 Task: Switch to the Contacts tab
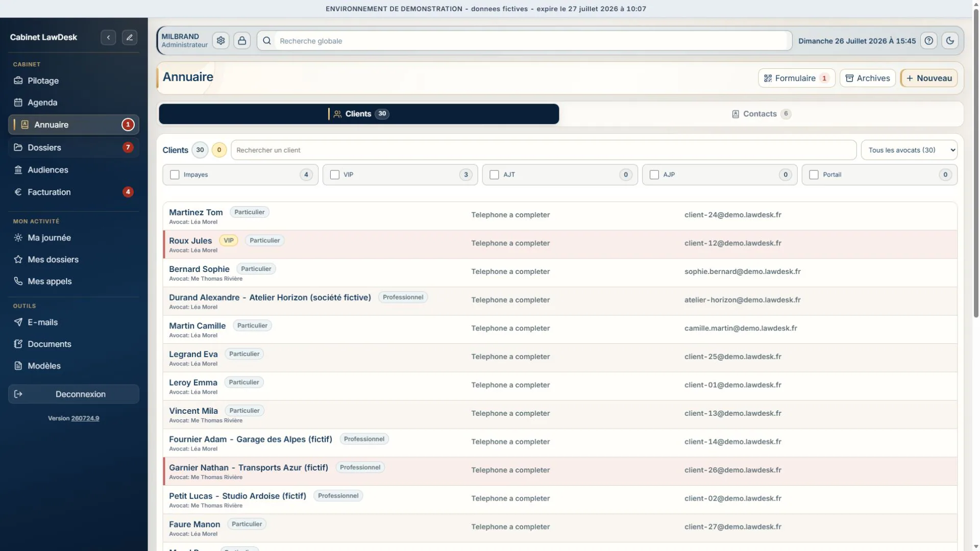(x=761, y=114)
